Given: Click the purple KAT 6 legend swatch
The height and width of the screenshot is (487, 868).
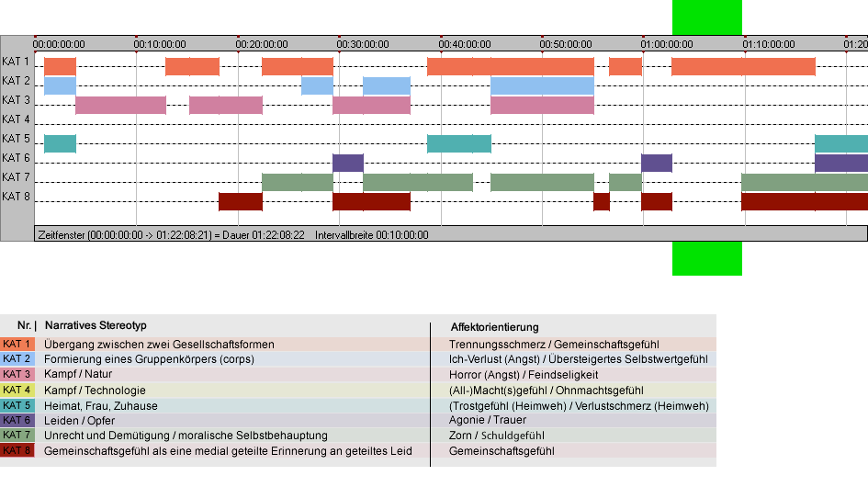Looking at the screenshot, I should pyautogui.click(x=17, y=421).
